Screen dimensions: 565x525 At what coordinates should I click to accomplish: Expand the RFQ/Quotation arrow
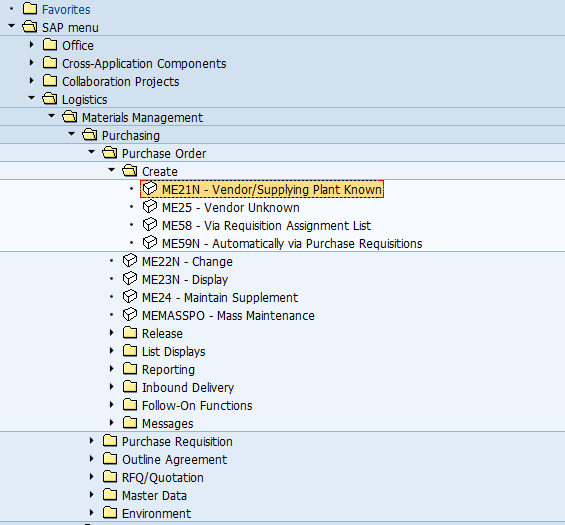point(92,476)
